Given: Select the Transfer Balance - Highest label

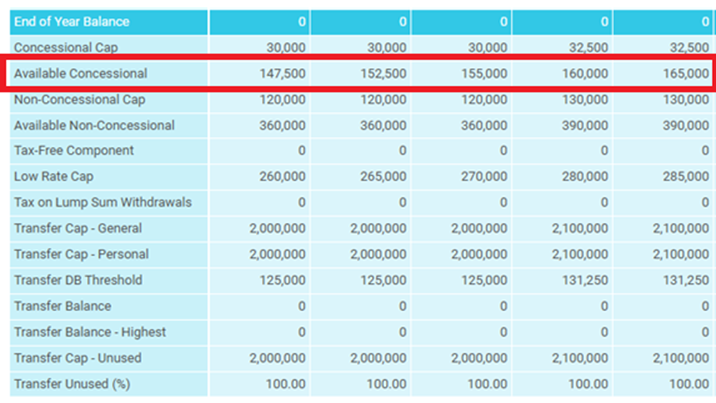Looking at the screenshot, I should pyautogui.click(x=90, y=332).
